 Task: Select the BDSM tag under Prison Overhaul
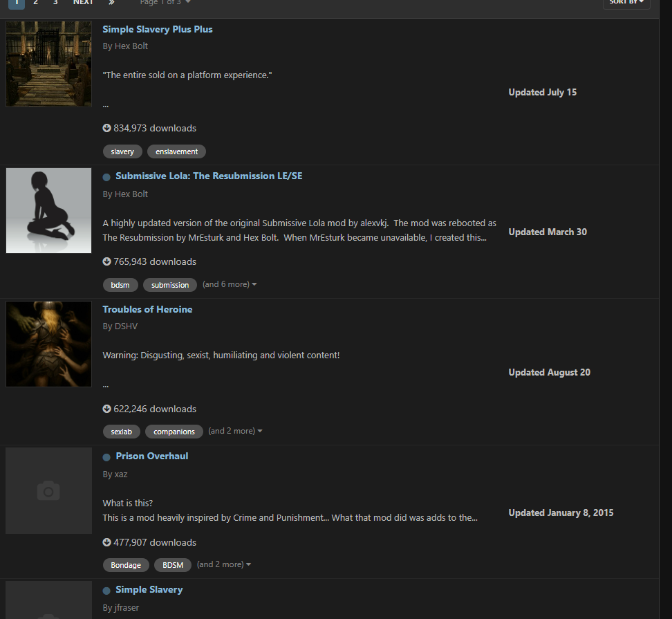click(x=173, y=565)
